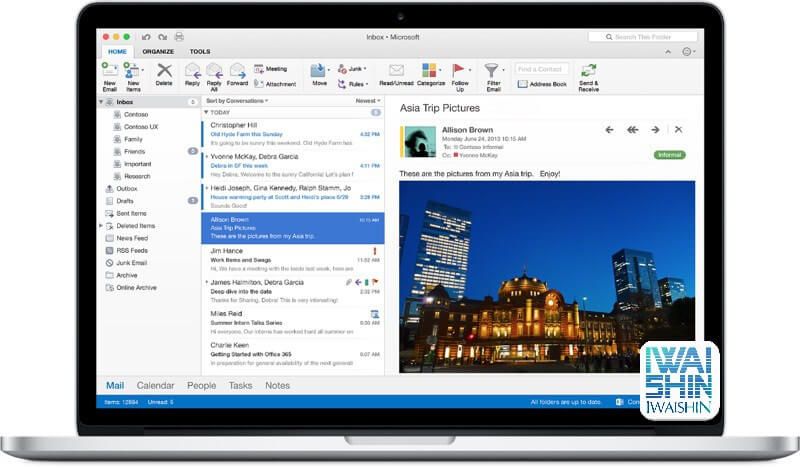800x468 pixels.
Task: Click the Follow Up flag icon
Action: click(459, 69)
